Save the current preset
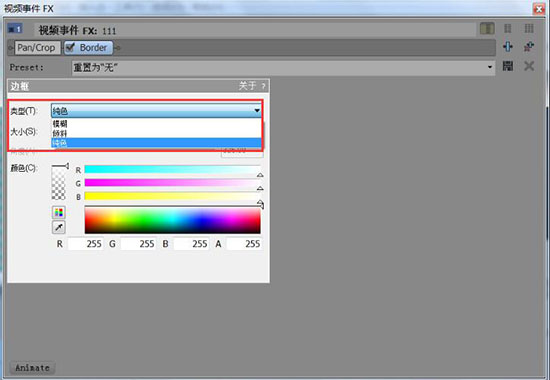550x380 pixels. coord(508,66)
